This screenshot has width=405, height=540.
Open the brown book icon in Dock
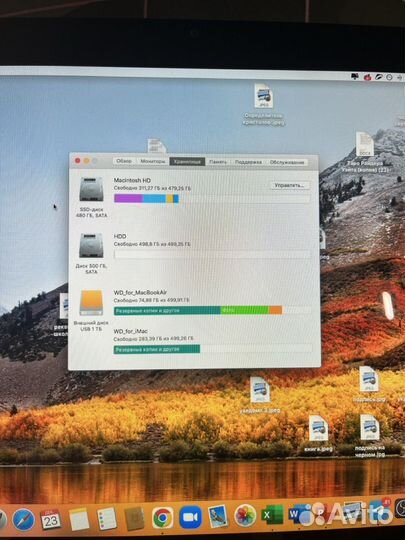pos(134,518)
